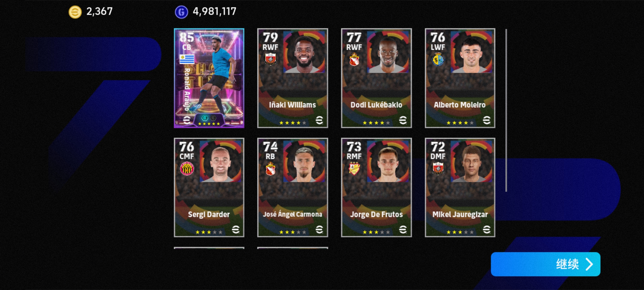The image size is (644, 290).
Task: Click the blue GP currency icon
Action: pyautogui.click(x=181, y=12)
